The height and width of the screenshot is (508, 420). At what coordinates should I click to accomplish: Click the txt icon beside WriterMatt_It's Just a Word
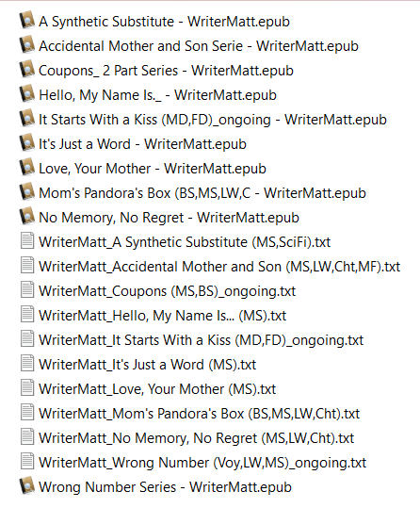click(x=27, y=364)
